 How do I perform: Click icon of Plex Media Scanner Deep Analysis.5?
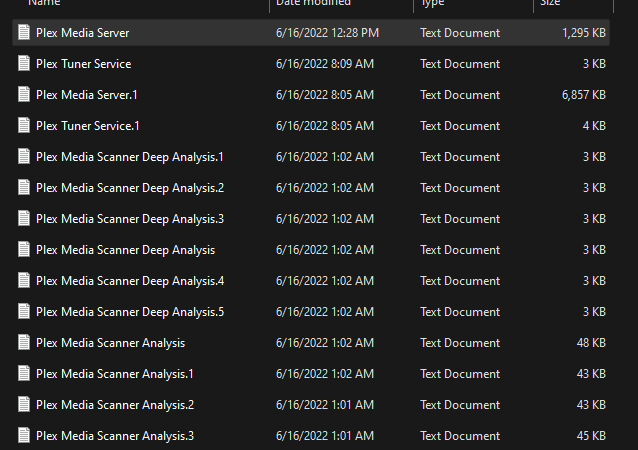tap(24, 312)
